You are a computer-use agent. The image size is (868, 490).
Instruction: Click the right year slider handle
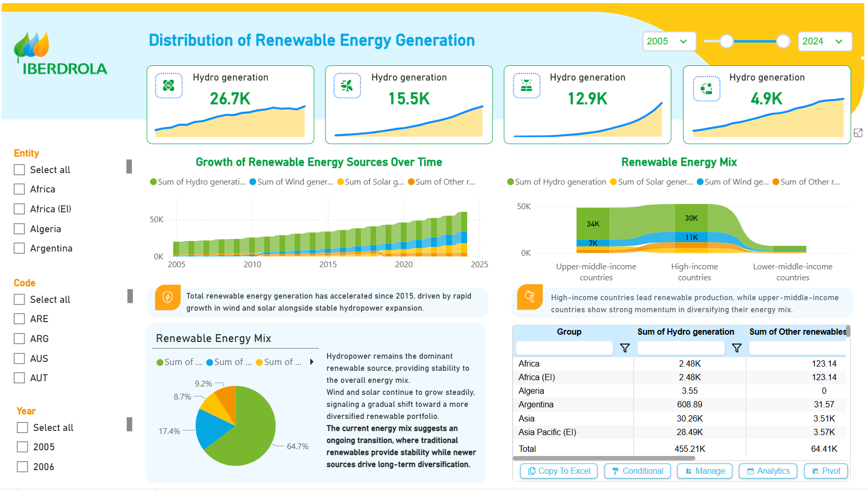click(x=783, y=41)
